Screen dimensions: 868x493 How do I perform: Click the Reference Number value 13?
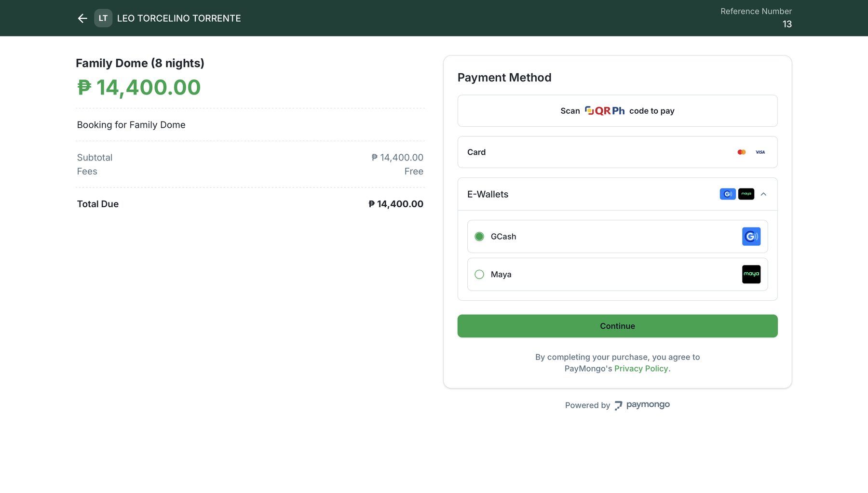point(787,24)
